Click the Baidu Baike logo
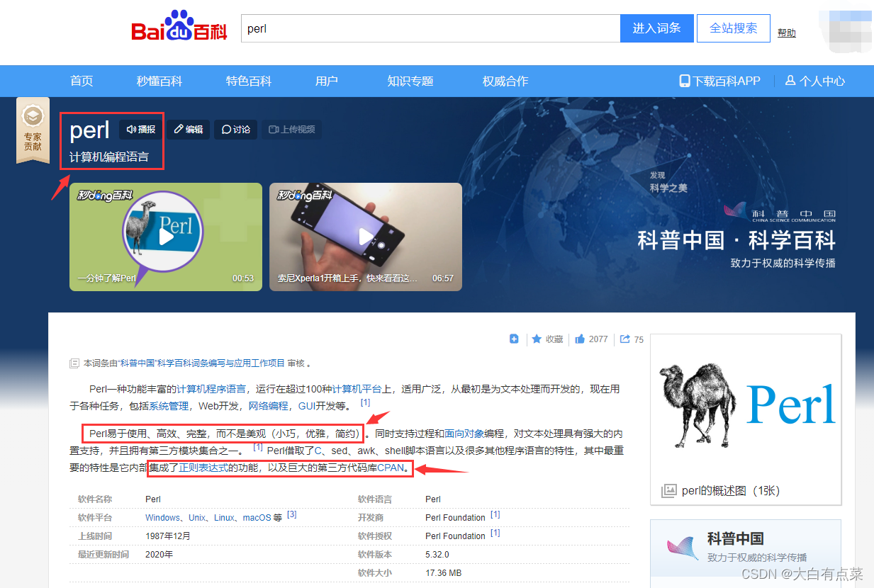Screen dimensions: 874x588 click(x=179, y=28)
